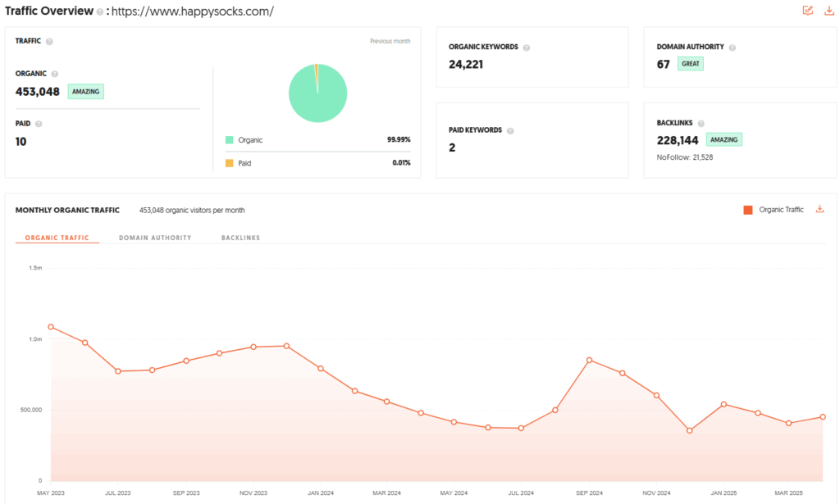The width and height of the screenshot is (840, 504).
Task: Click the organic traffic value 453,048
Action: (38, 92)
